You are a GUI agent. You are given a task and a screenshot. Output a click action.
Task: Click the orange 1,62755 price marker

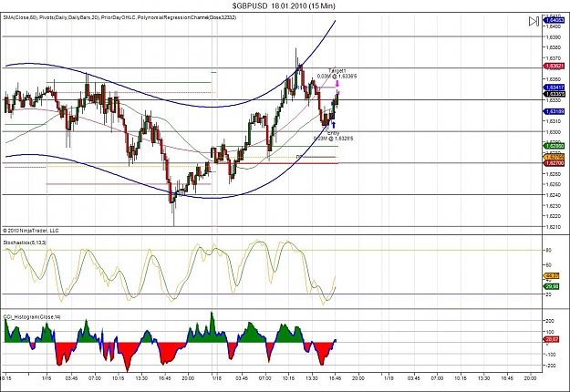pyautogui.click(x=554, y=157)
